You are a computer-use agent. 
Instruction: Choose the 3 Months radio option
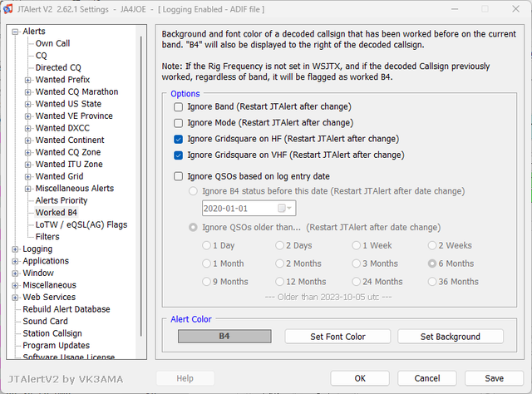356,263
